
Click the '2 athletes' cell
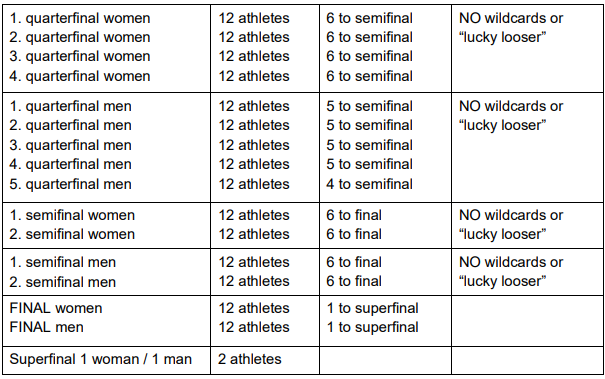point(265,360)
